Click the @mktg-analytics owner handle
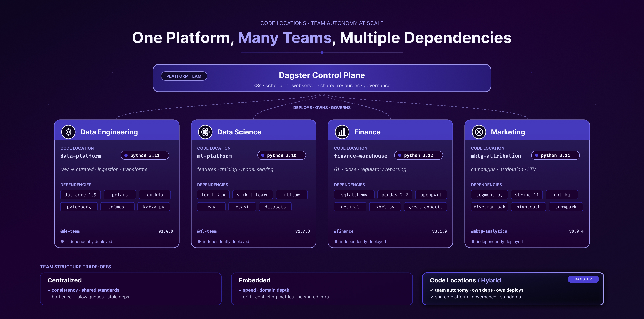 click(x=489, y=231)
